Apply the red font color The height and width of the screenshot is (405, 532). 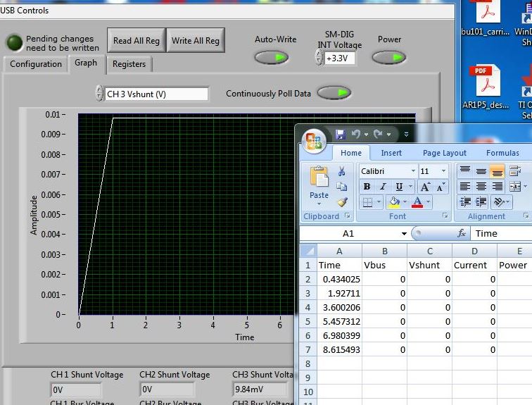tap(417, 202)
